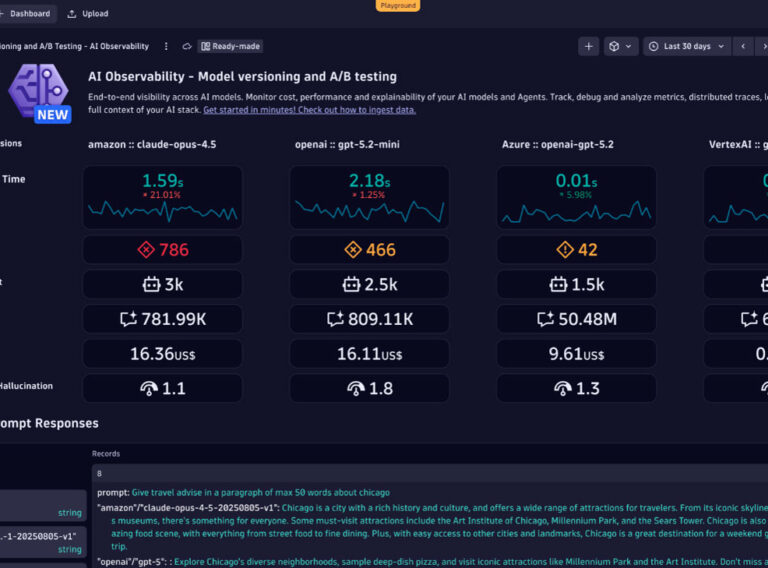Click the token chat icon beside 809.11K
The height and width of the screenshot is (568, 768).
click(x=336, y=319)
